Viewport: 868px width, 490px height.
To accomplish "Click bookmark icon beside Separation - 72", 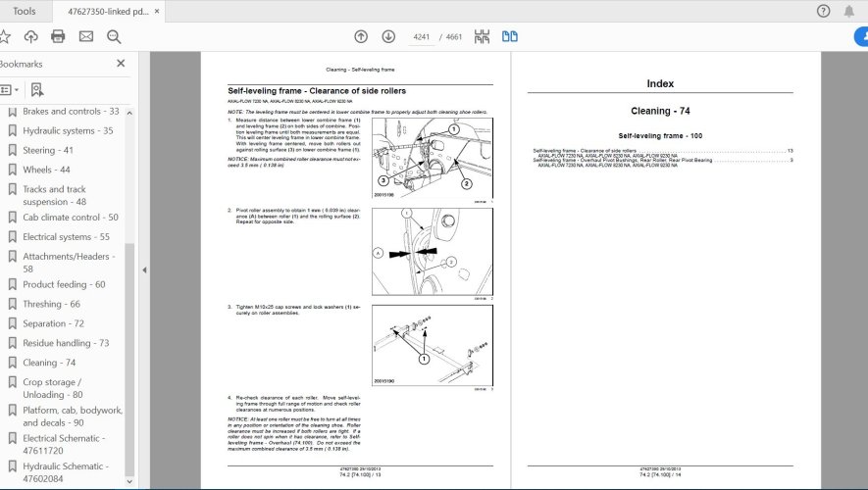I will pyautogui.click(x=12, y=323).
